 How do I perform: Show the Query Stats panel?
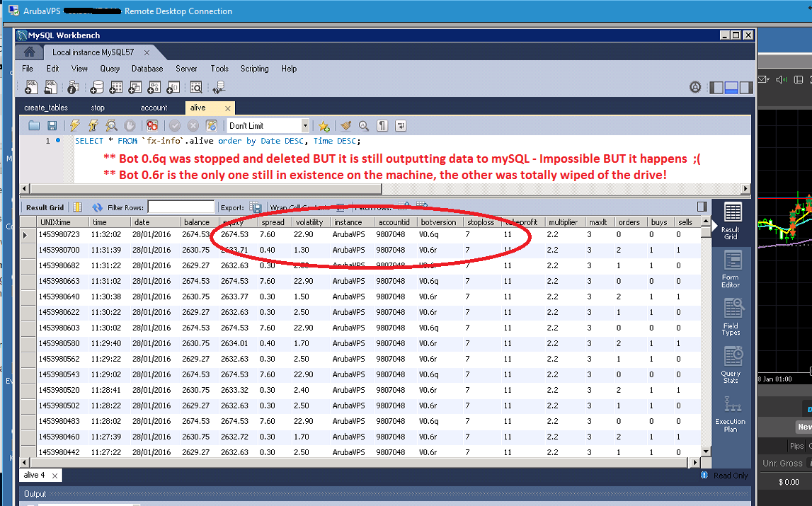pos(731,364)
